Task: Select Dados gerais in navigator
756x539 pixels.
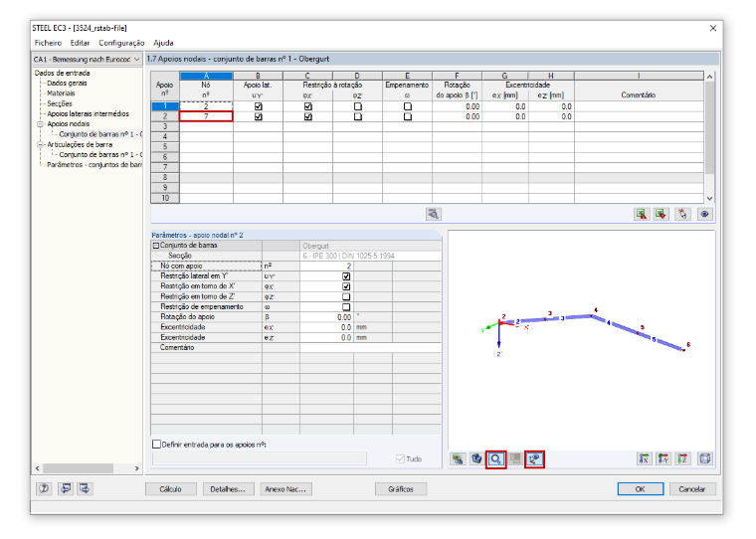Action: tap(67, 83)
